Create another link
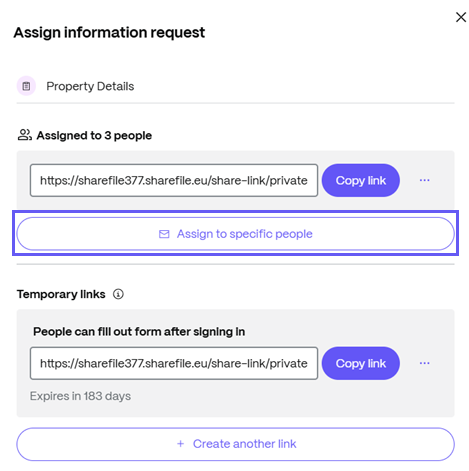 [x=235, y=444]
